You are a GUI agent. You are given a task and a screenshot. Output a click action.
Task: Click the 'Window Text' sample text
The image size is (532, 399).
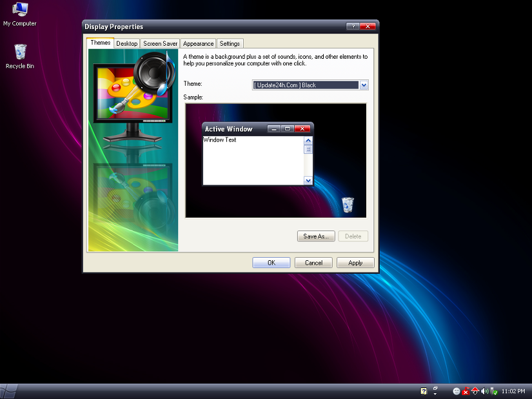(x=219, y=139)
